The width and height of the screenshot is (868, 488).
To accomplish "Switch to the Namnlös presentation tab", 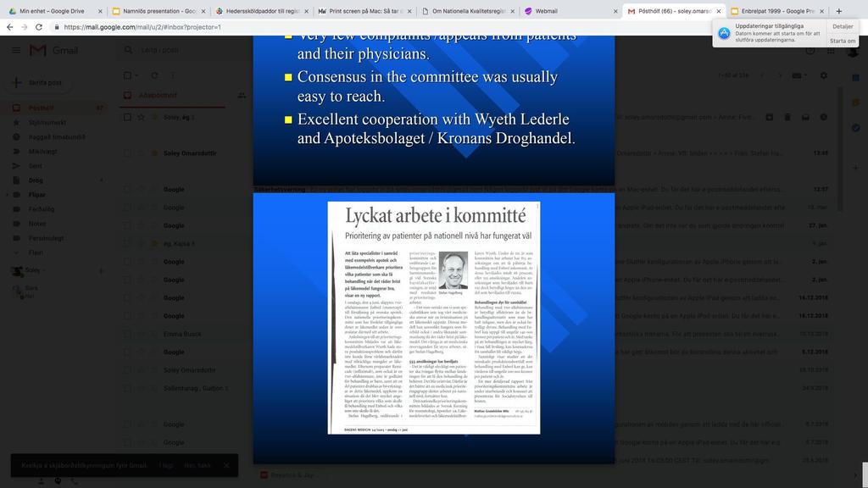I will pos(158,11).
